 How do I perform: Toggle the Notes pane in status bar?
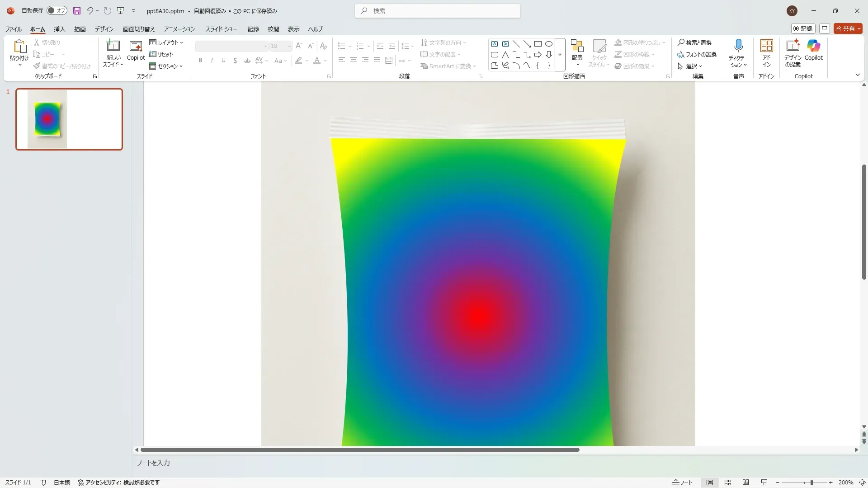point(682,483)
